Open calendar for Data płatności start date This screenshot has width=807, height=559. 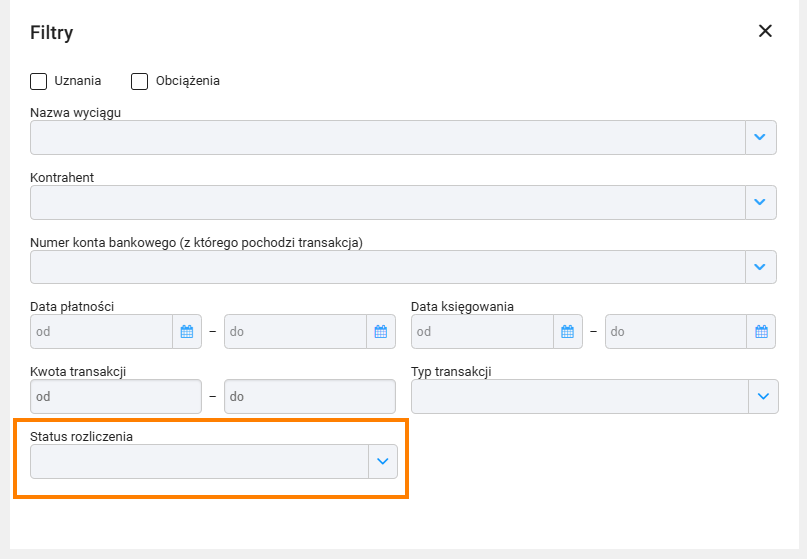point(187,331)
